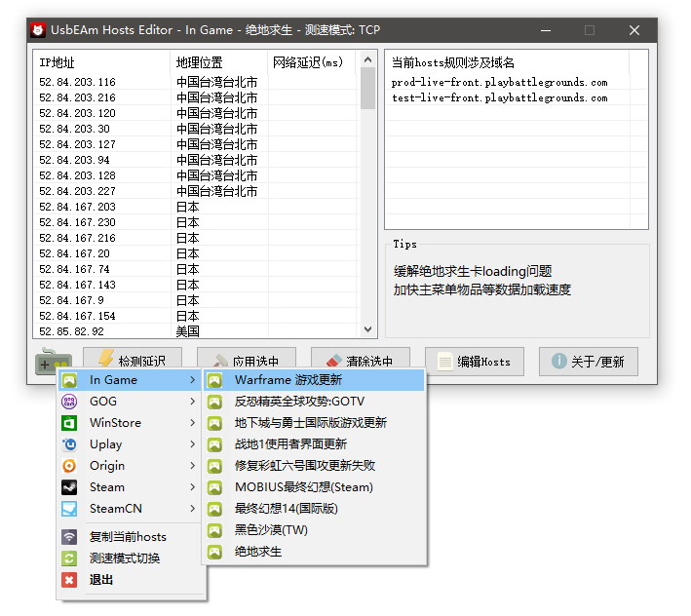Expand the SteamCN submenu arrow

tap(193, 509)
